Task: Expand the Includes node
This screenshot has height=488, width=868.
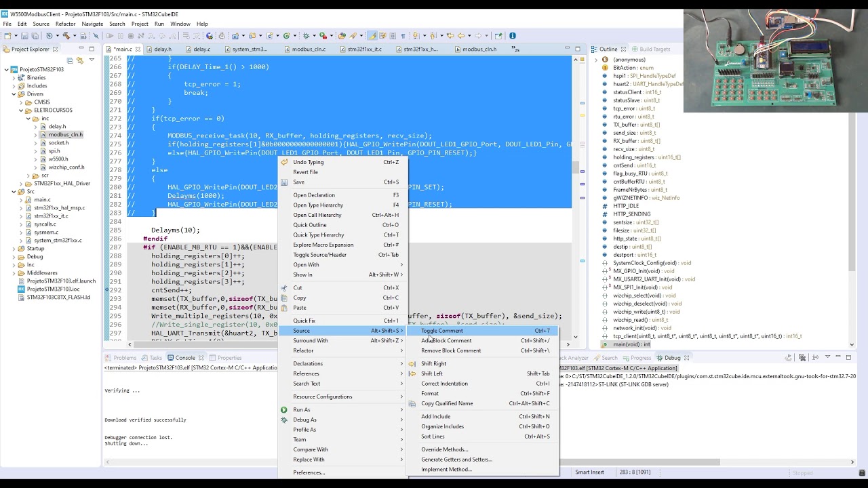Action: tap(13, 86)
